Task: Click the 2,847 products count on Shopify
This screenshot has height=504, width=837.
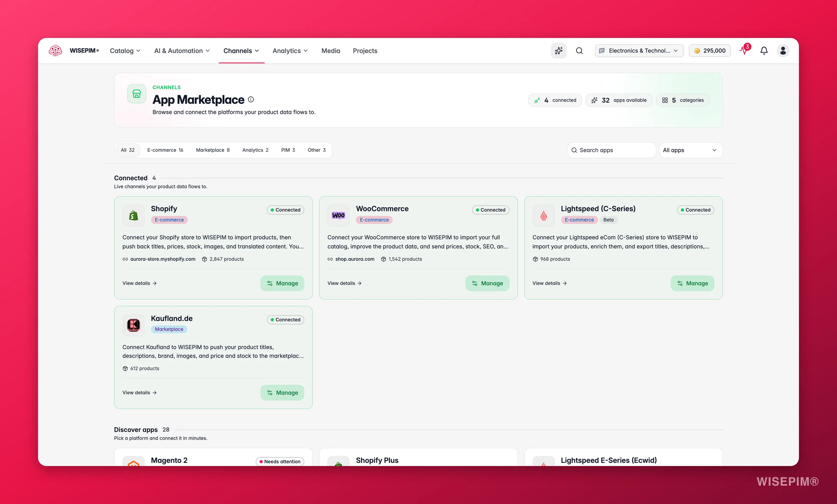Action: coord(223,259)
